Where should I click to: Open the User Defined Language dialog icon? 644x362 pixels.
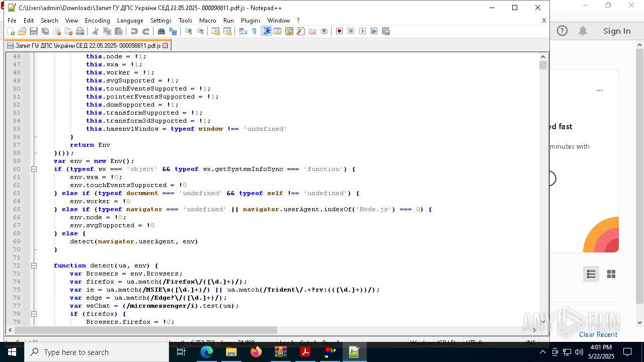pos(278,31)
